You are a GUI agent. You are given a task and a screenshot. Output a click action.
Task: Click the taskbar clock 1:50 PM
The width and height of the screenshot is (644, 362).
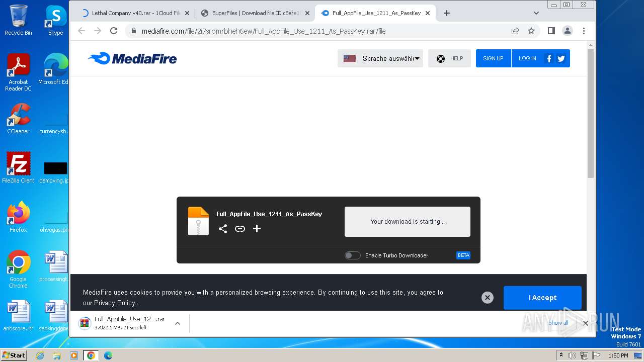click(618, 355)
